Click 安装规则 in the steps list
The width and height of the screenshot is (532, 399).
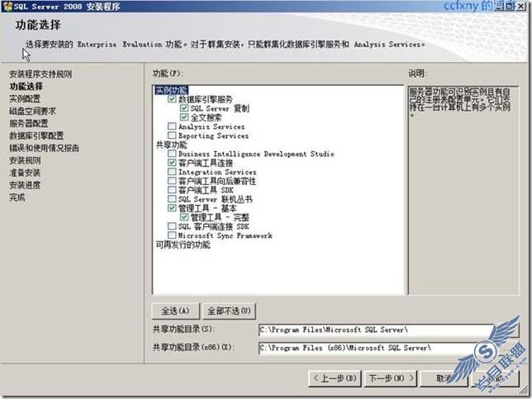(25, 160)
